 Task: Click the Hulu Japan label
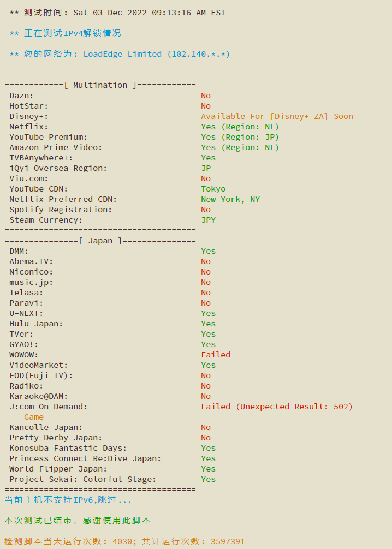click(36, 324)
